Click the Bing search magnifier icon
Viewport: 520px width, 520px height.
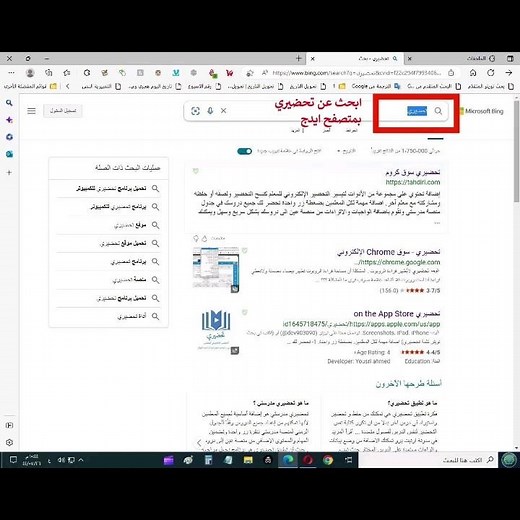pos(438,111)
